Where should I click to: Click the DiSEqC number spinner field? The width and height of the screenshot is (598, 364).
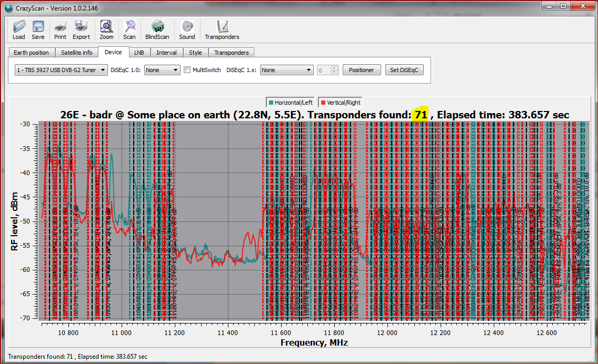(x=324, y=70)
